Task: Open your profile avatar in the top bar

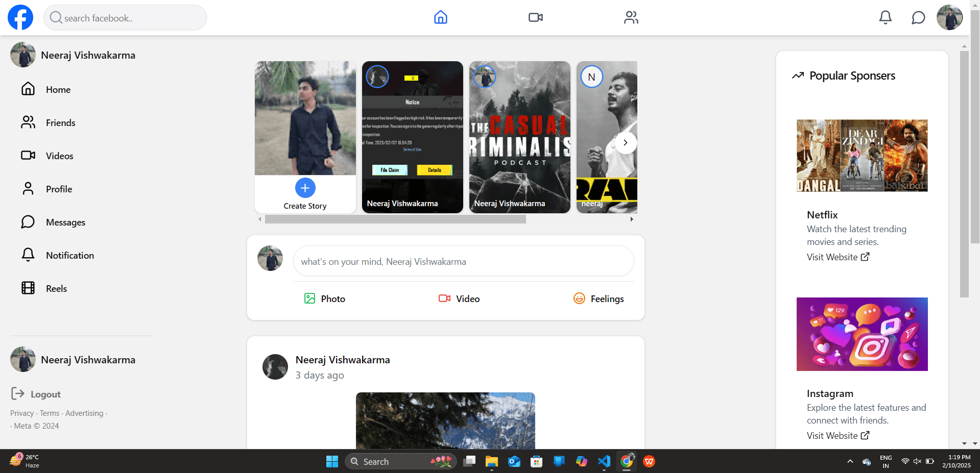Action: click(x=949, y=17)
